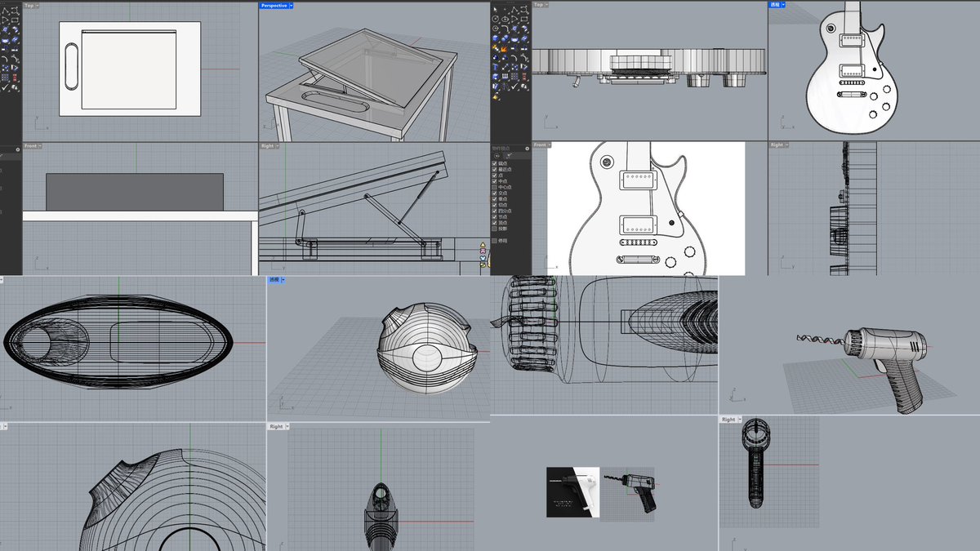The image size is (980, 551).
Task: Toggle the 端点 osnap checkbox
Action: (x=494, y=163)
